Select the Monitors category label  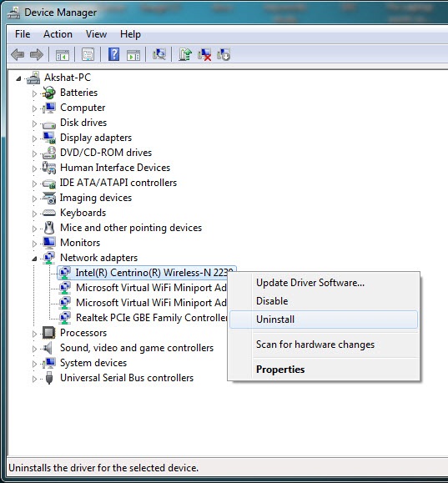(80, 243)
